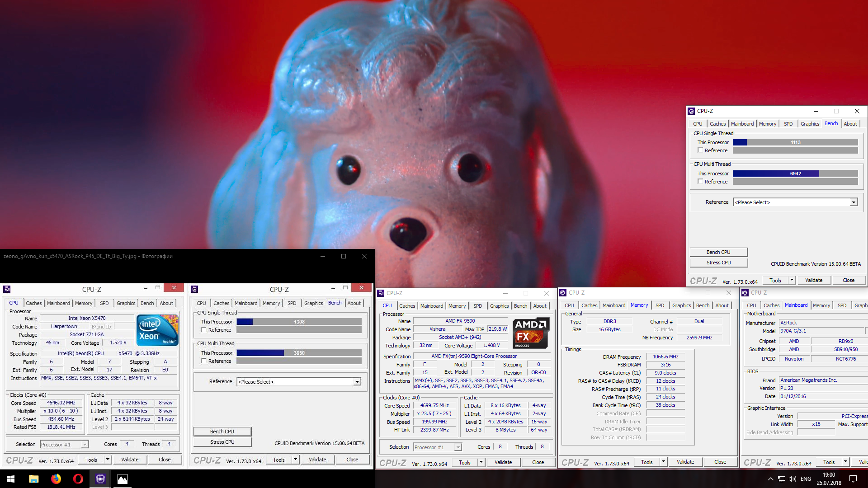This screenshot has width=868, height=488.
Task: Open the Action Center notifications icon
Action: pos(853,479)
